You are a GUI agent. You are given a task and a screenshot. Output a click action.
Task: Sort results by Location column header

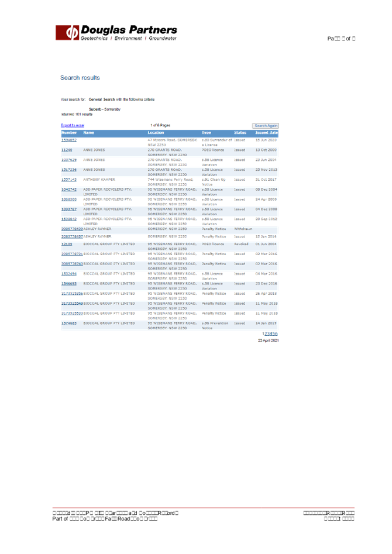coord(156,133)
